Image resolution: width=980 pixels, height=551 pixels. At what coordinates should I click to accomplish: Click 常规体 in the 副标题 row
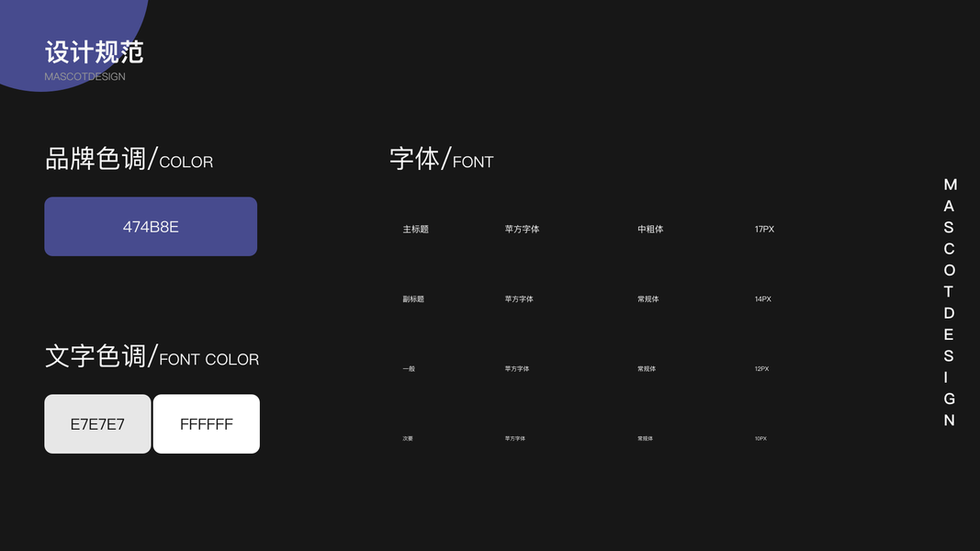[x=648, y=299]
